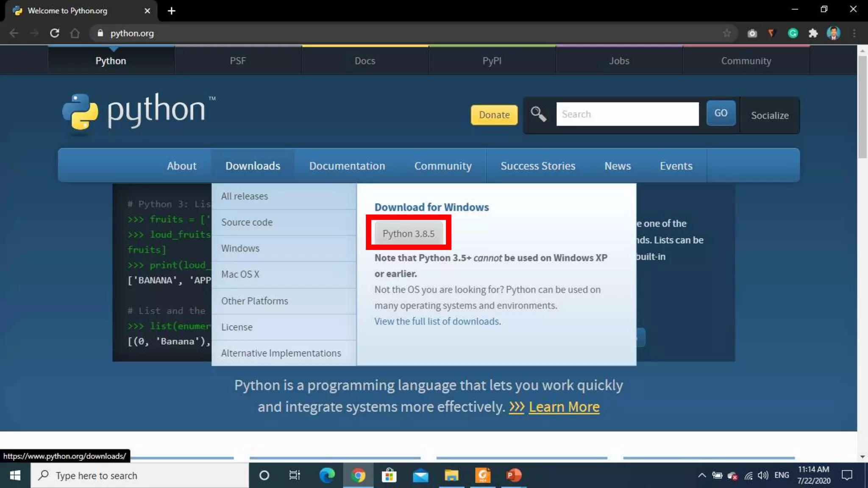Expand the Socialize menu
The height and width of the screenshot is (488, 868).
click(x=770, y=115)
